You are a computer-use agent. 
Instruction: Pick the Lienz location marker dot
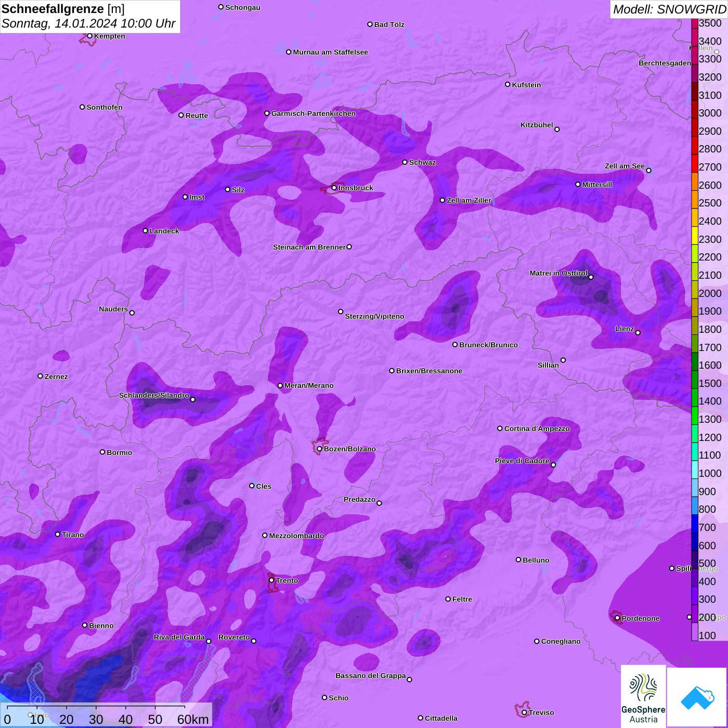(x=638, y=332)
